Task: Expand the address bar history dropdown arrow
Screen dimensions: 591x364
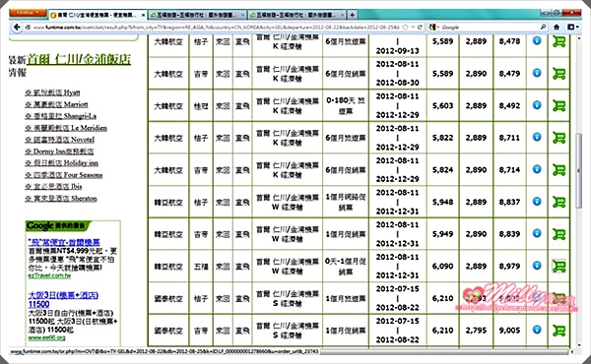Action: pos(413,28)
